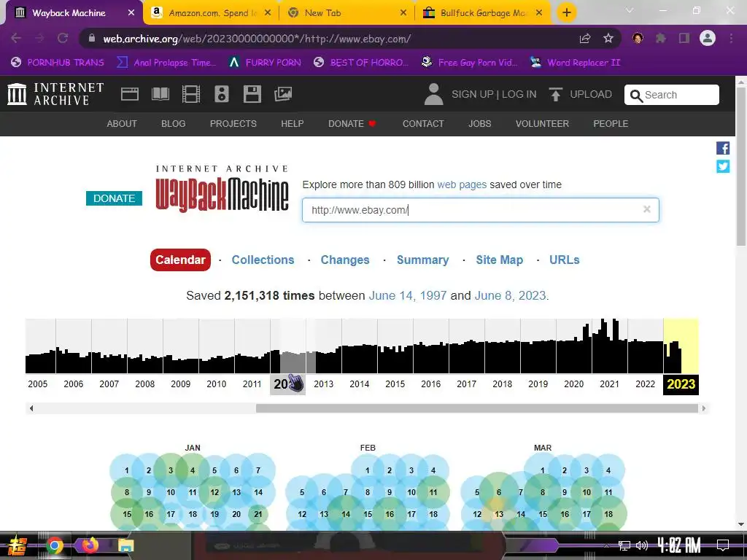Open the Video (film strip) archive icon
This screenshot has height=560, width=747.
pos(191,94)
